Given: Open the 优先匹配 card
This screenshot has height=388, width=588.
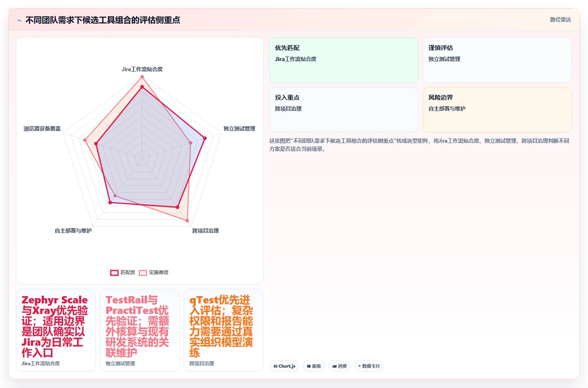Looking at the screenshot, I should coord(344,60).
